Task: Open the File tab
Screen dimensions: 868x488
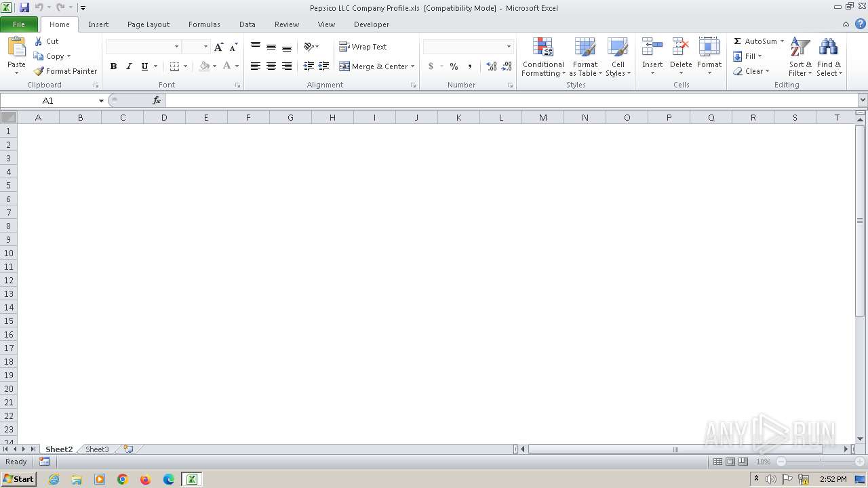Action: point(19,24)
